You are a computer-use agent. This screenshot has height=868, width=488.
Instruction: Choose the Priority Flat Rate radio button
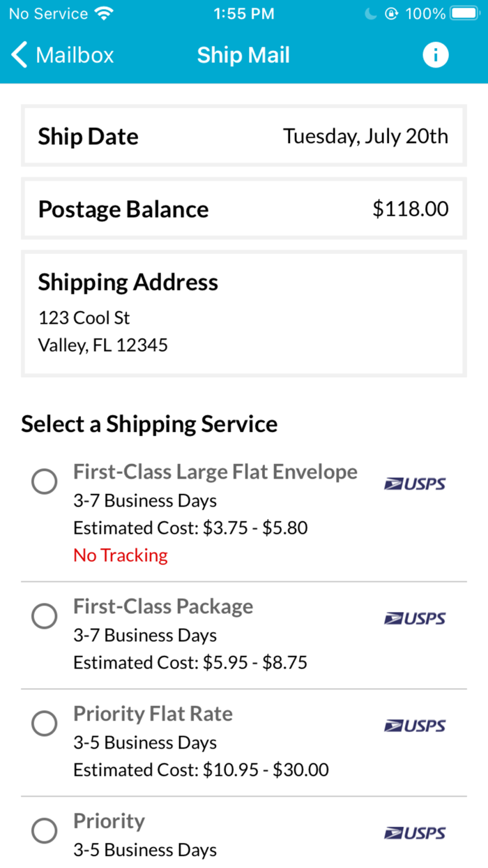[45, 724]
